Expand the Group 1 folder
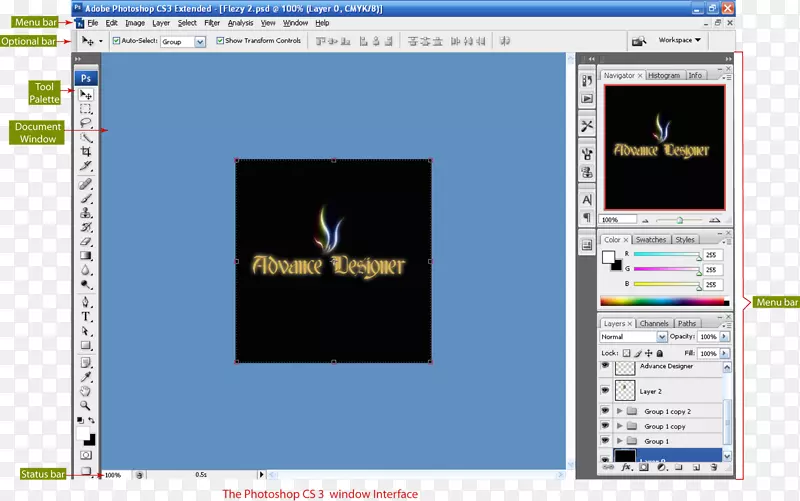 (619, 440)
